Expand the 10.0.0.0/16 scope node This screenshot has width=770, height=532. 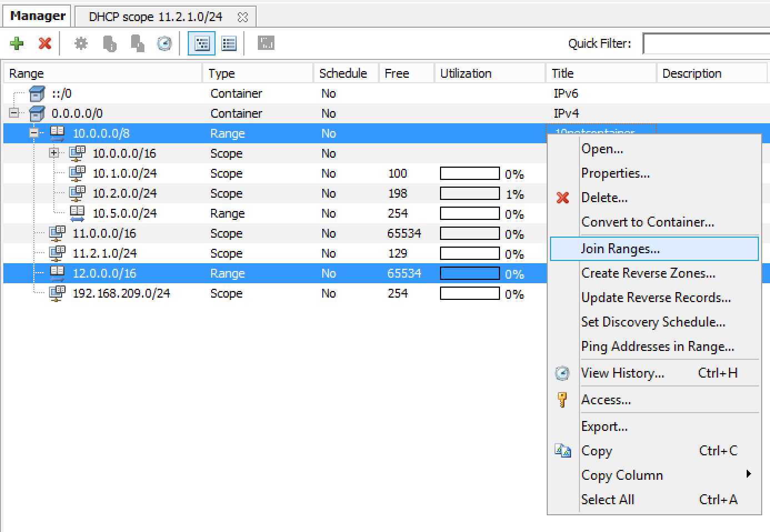(x=54, y=153)
